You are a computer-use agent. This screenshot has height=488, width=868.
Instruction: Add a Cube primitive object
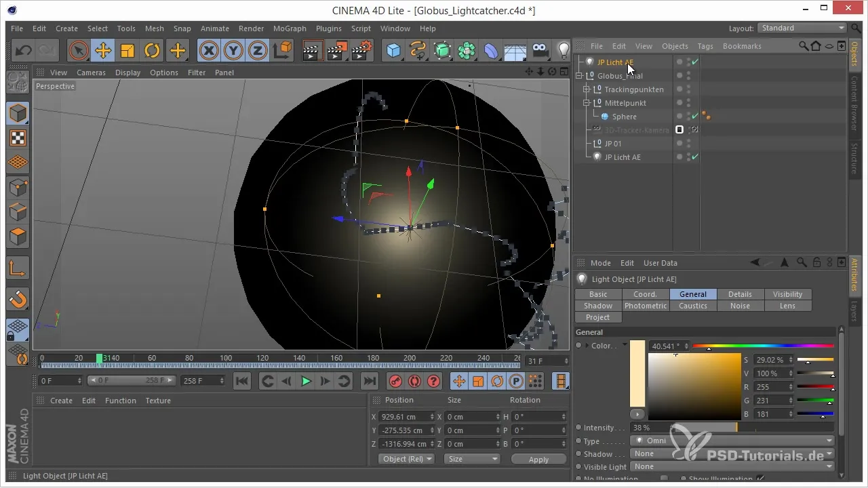click(393, 50)
